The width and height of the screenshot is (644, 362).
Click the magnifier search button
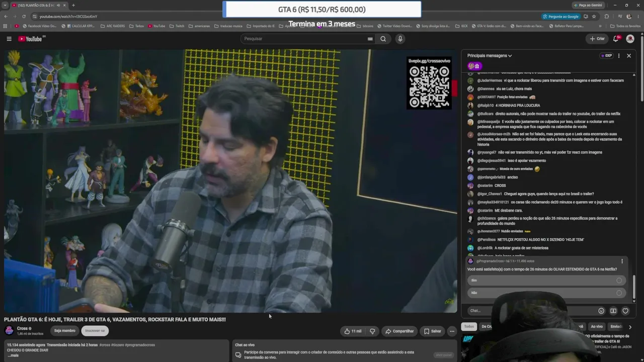click(x=383, y=39)
